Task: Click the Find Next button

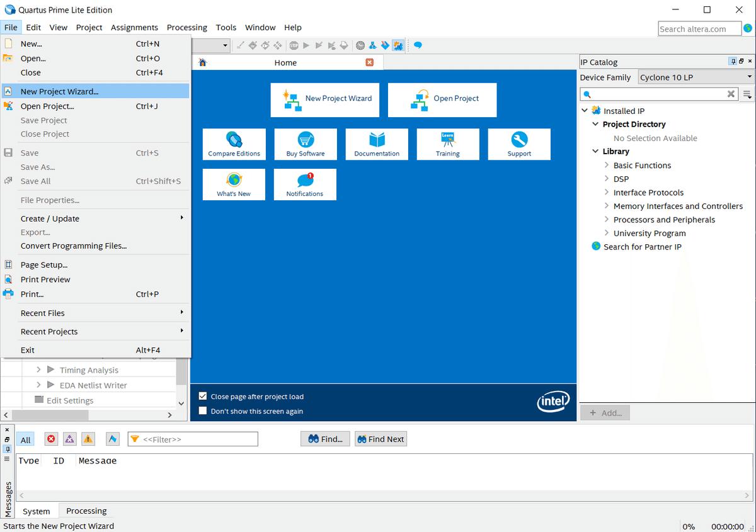Action: [x=381, y=439]
